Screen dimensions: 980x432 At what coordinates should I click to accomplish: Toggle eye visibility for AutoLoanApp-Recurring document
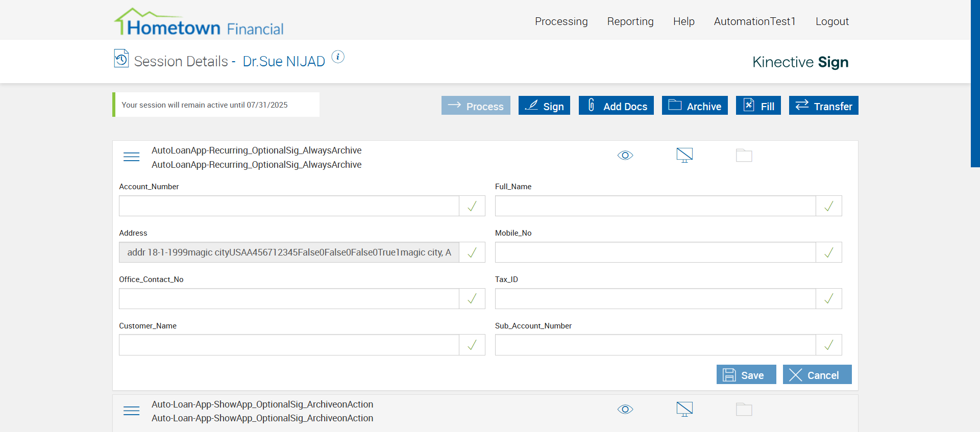(625, 156)
